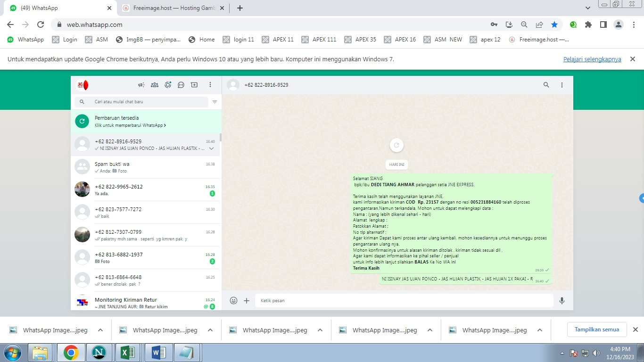Click the key password manager icon

click(494, 25)
